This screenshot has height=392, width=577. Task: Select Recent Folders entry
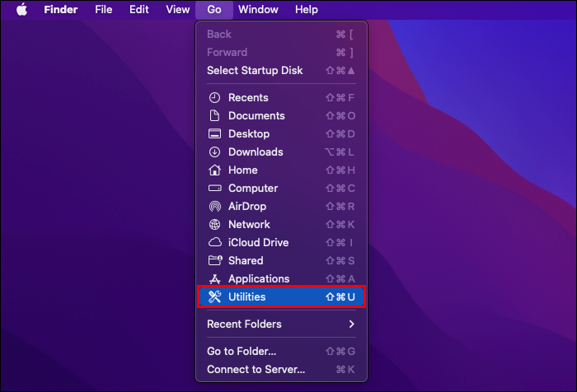(x=282, y=324)
